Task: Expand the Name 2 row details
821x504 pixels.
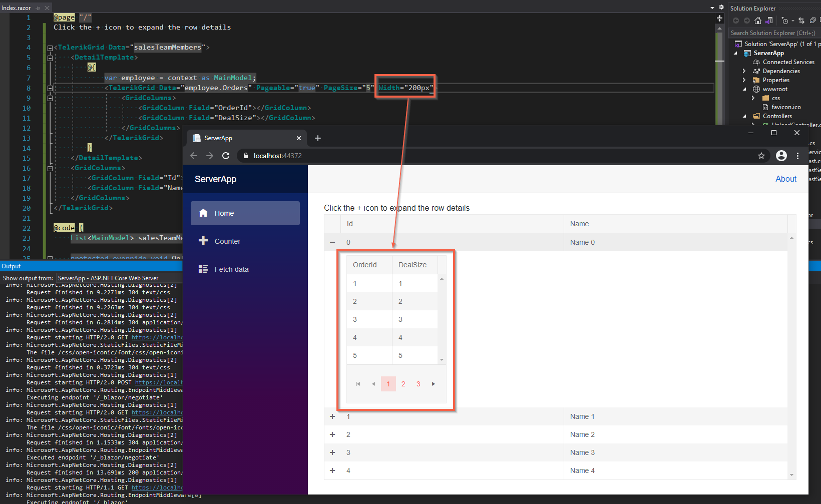Action: click(x=332, y=434)
